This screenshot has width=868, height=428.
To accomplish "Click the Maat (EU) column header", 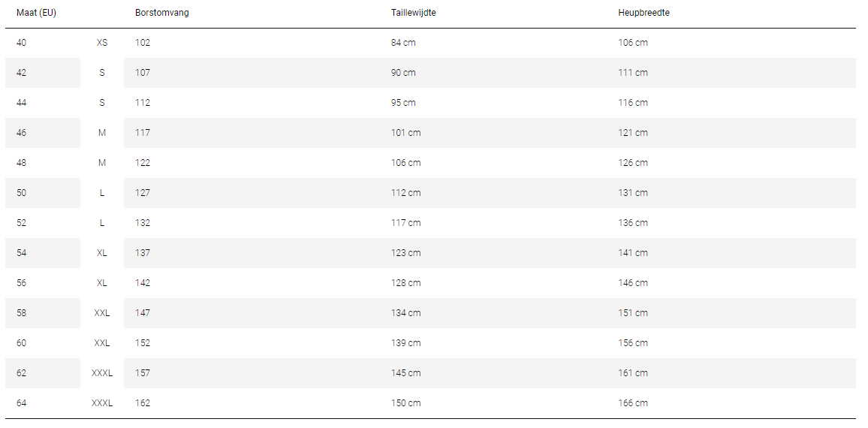I will pyautogui.click(x=36, y=13).
